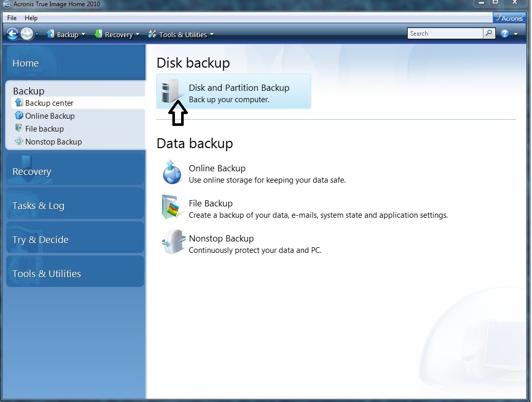Expand the Recovery toolbar dropdown arrow
The width and height of the screenshot is (532, 402).
click(137, 34)
